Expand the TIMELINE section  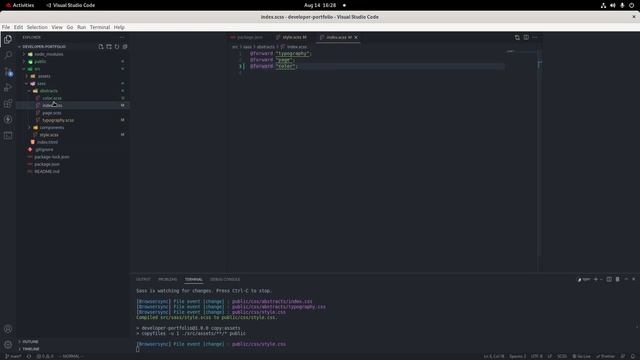(x=31, y=349)
